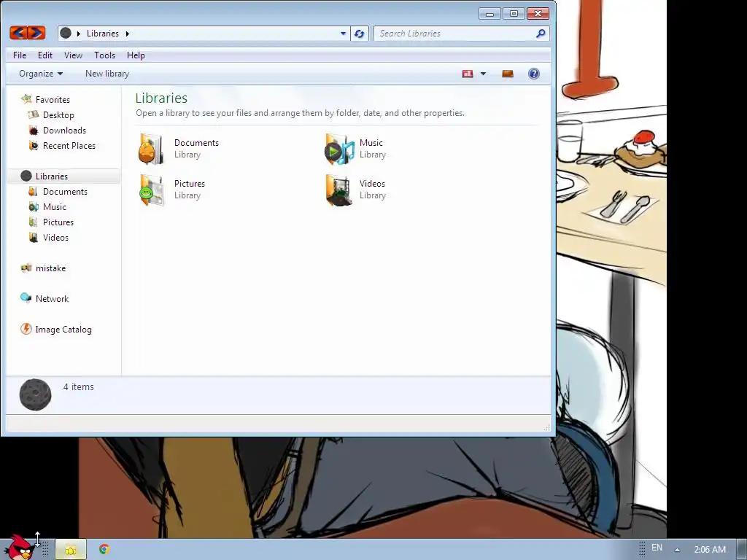Click the Network icon in sidebar
The height and width of the screenshot is (560, 747).
coord(26,297)
